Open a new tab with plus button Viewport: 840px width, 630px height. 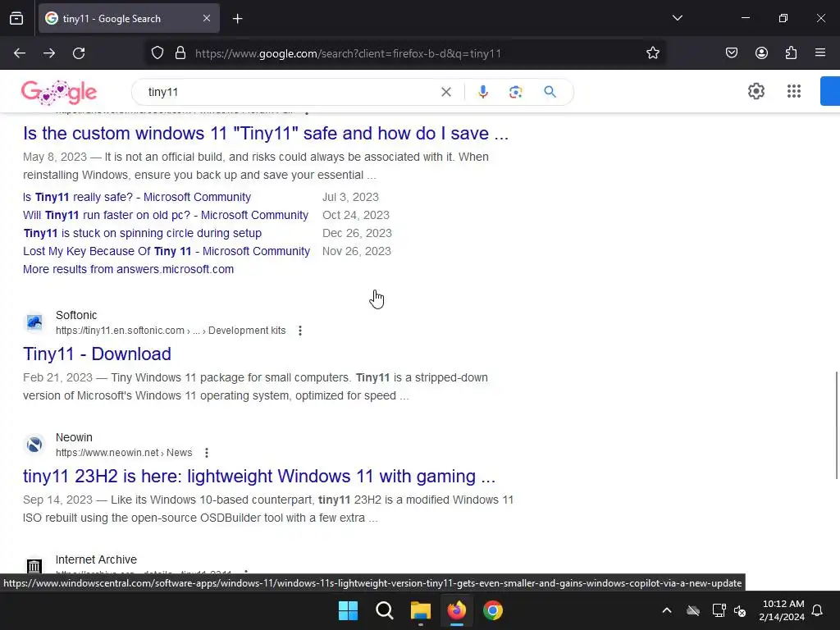point(237,19)
